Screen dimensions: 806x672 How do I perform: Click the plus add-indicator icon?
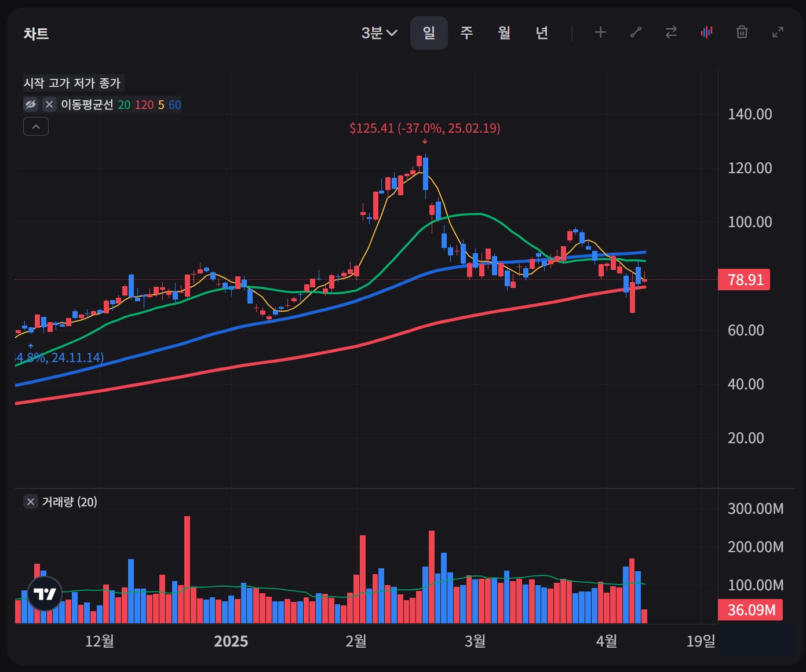(600, 32)
